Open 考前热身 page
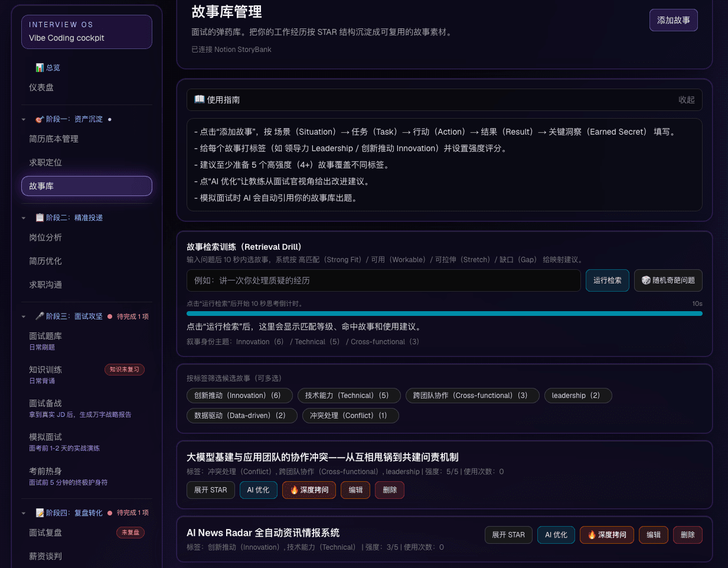The image size is (728, 568). [87, 476]
